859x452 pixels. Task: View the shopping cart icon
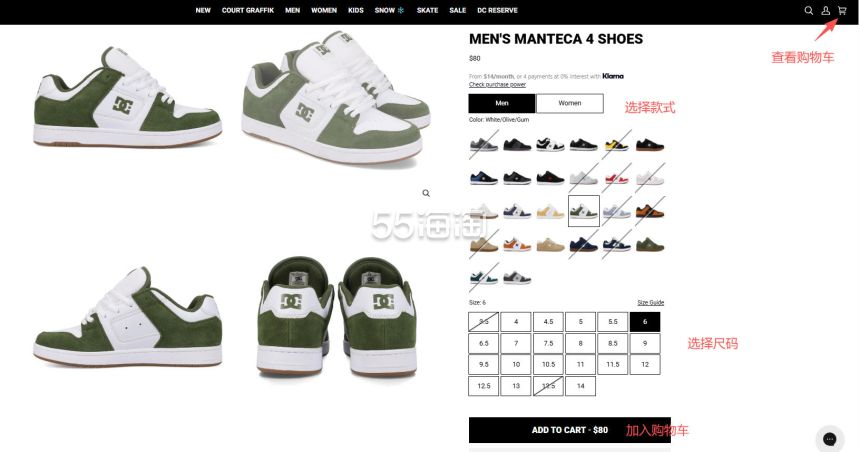coord(841,10)
